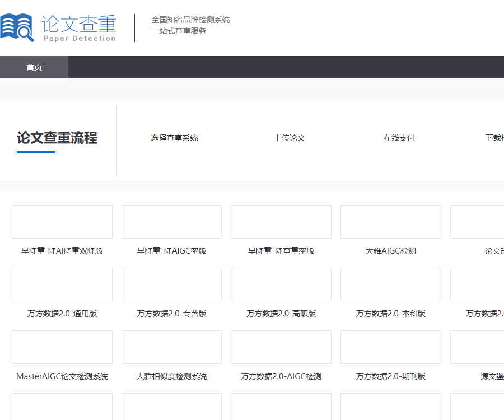Click the Paper Detection book-magnifier logo icon
504x420 pixels.
(17, 27)
